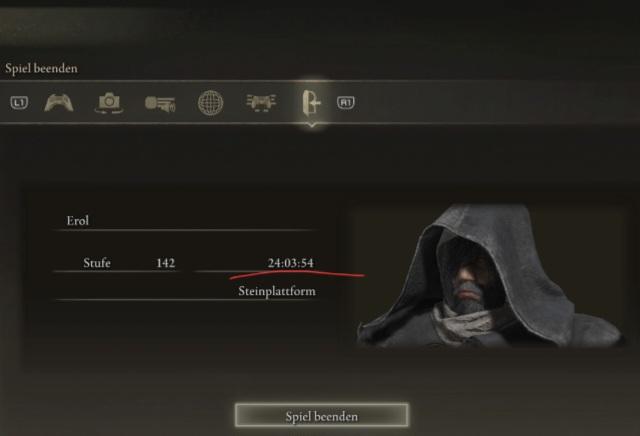Click the level value 142
Viewport: 640px width, 436px height.
pos(166,262)
